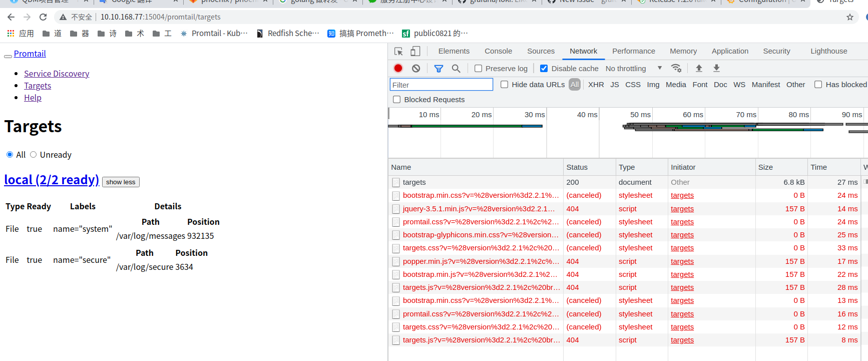The height and width of the screenshot is (361, 868).
Task: Check Hide data URLs
Action: (505, 85)
